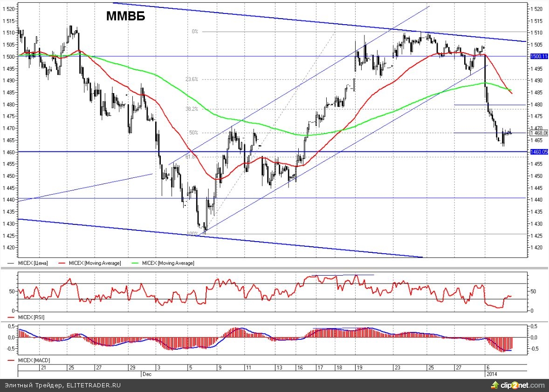Click the 50% Fibonacci retracement label

point(193,133)
